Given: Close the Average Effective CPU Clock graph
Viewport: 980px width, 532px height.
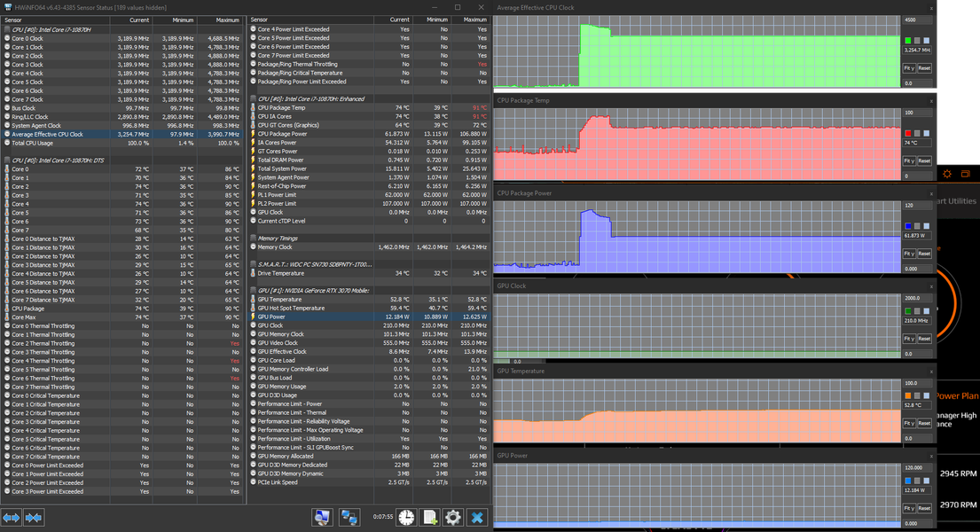Looking at the screenshot, I should pos(931,8).
